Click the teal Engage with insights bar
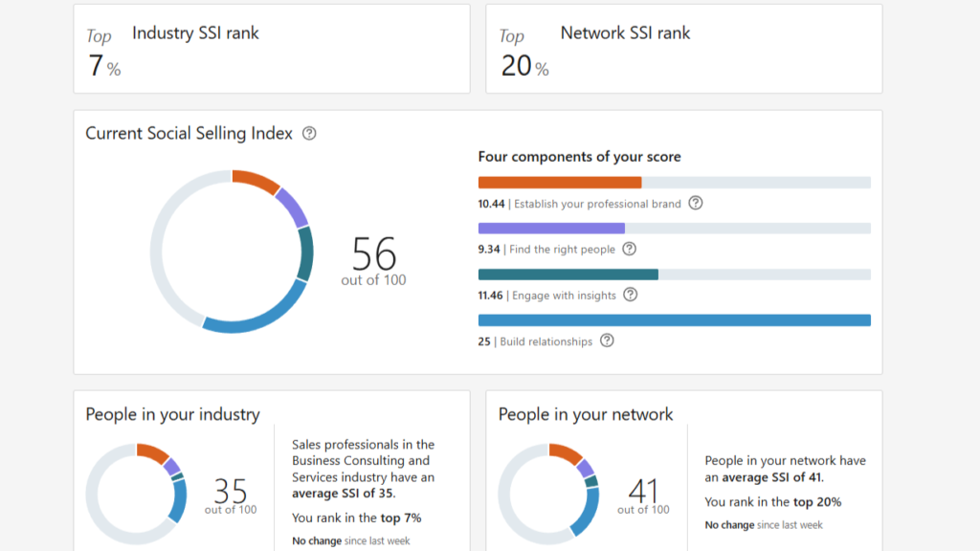980x551 pixels. pos(568,275)
